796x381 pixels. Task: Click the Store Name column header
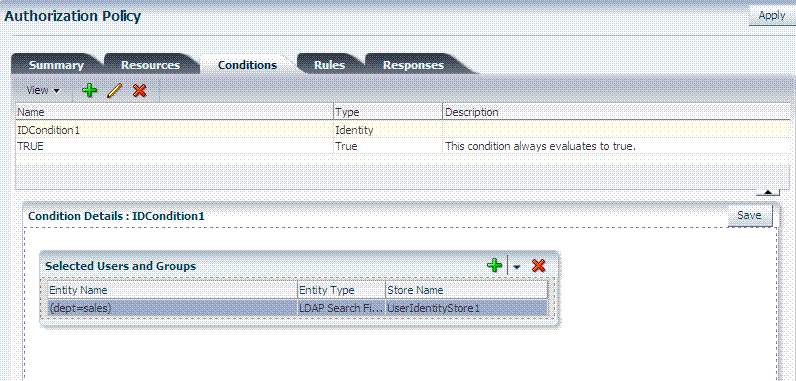click(467, 290)
